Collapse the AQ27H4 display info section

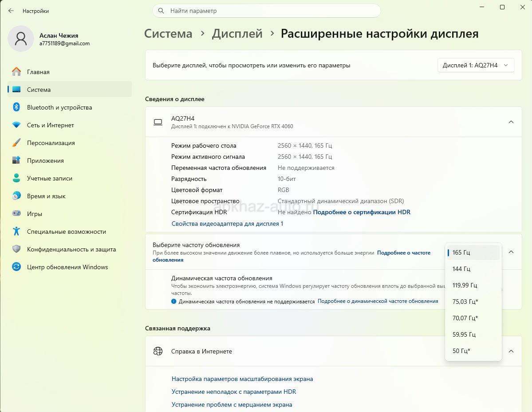tap(511, 122)
